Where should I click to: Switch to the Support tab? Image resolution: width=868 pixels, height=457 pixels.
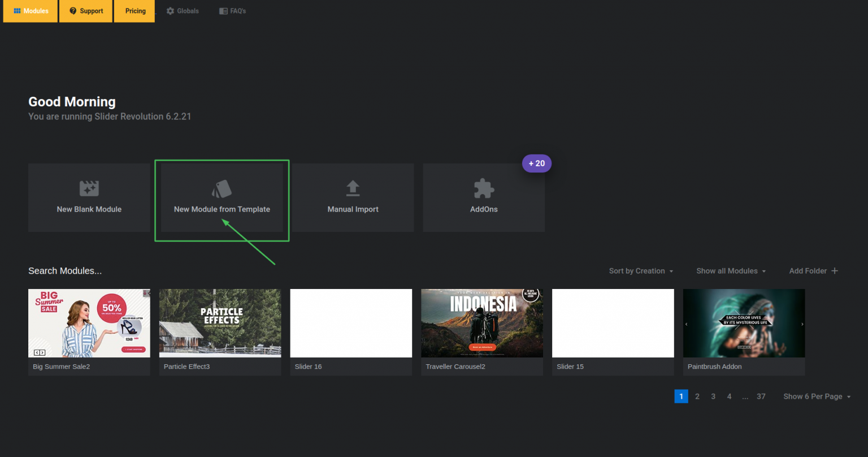pyautogui.click(x=85, y=10)
